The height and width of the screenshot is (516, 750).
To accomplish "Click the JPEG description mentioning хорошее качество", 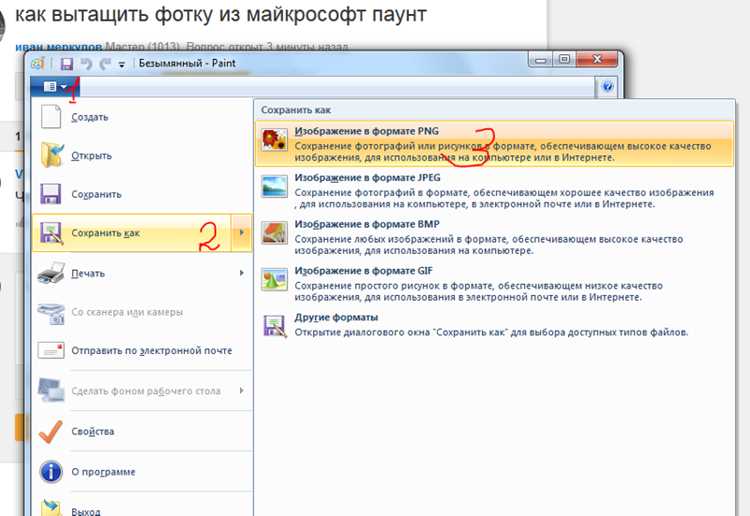I will (504, 198).
